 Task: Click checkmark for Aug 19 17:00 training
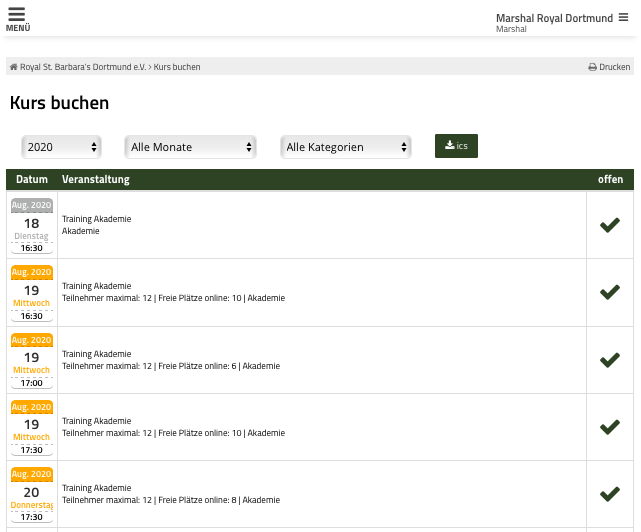coord(609,360)
